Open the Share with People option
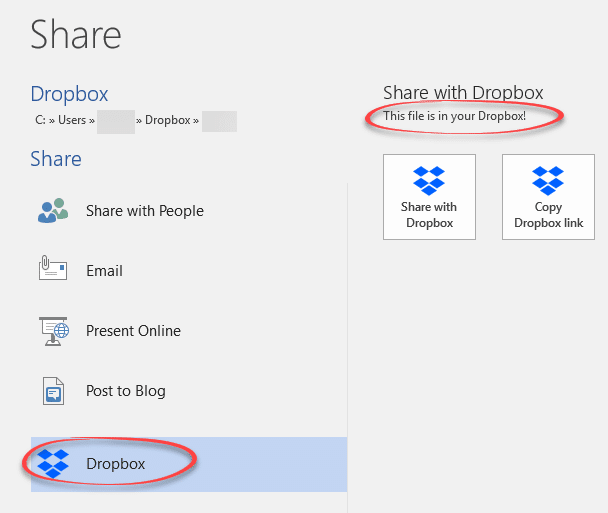The image size is (608, 513). pyautogui.click(x=144, y=211)
